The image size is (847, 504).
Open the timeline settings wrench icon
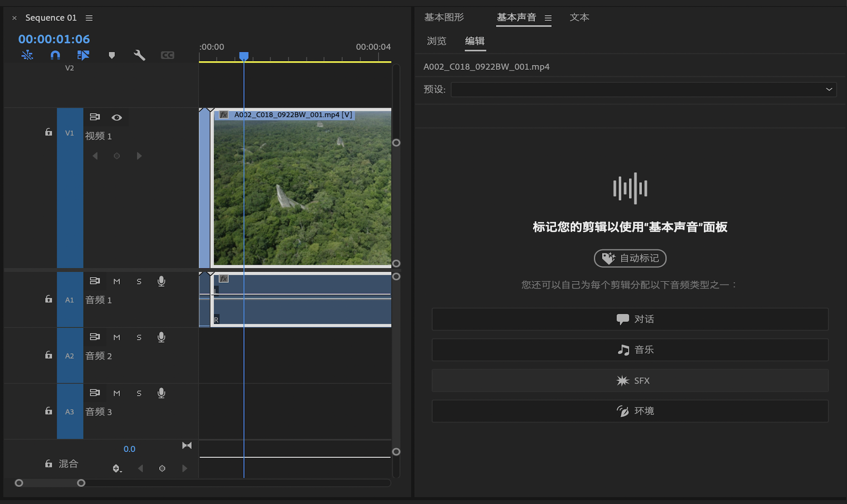[x=139, y=55]
